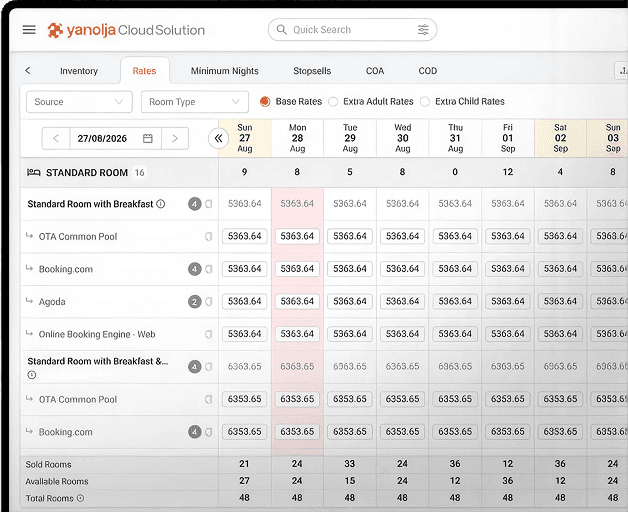Edit first Booking.com rate for Mon 28 Aug
628x512 pixels.
click(297, 269)
